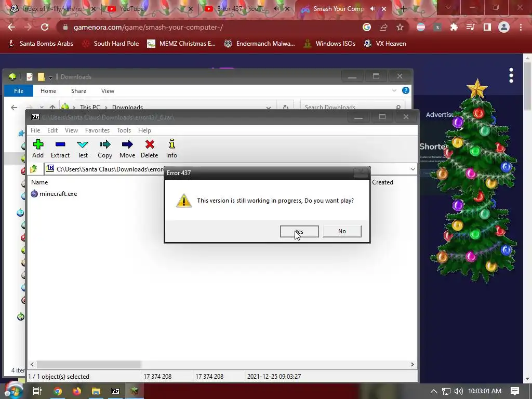This screenshot has height=399, width=532.
Task: Open the 7-Zip File menu
Action: click(35, 130)
